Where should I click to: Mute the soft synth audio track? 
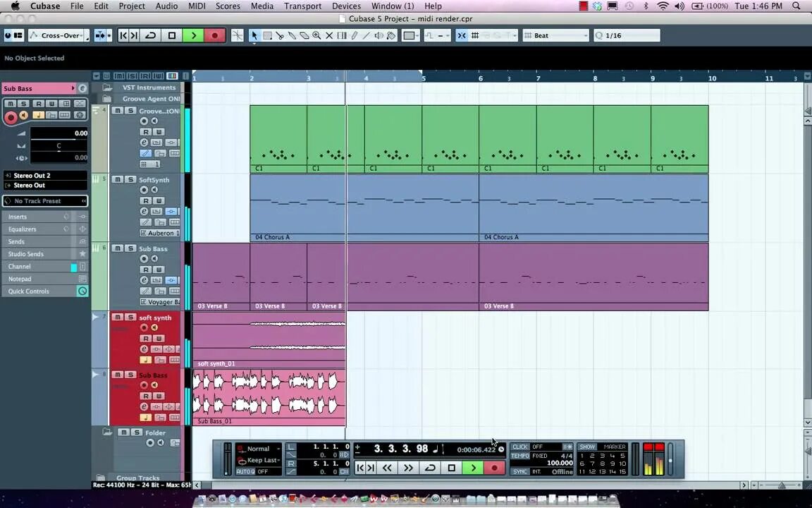(118, 317)
